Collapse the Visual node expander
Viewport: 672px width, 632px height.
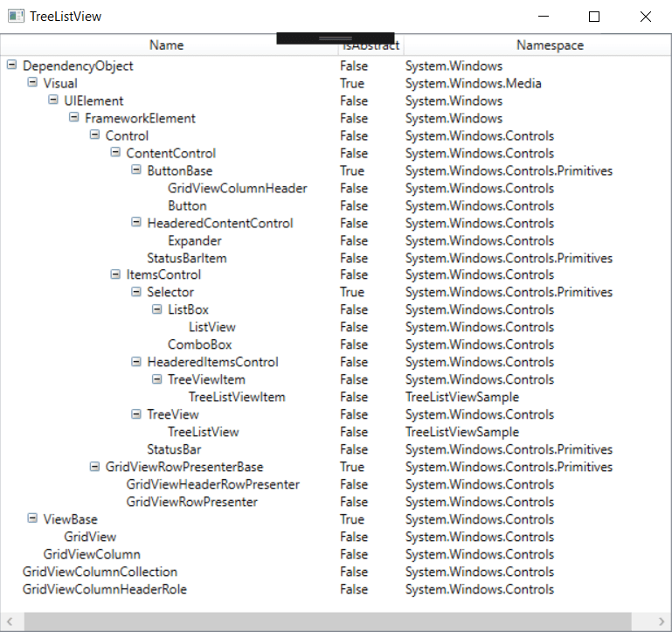click(32, 82)
